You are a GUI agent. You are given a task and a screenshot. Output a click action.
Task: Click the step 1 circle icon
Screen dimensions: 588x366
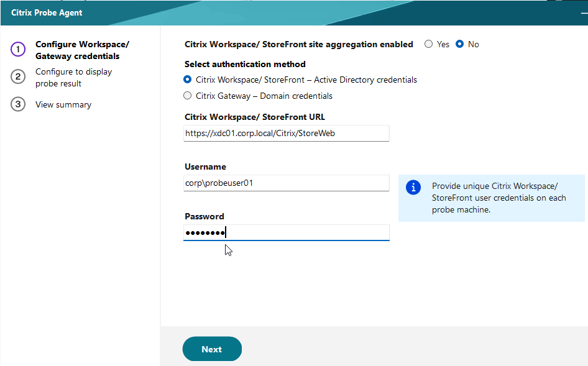tap(18, 49)
